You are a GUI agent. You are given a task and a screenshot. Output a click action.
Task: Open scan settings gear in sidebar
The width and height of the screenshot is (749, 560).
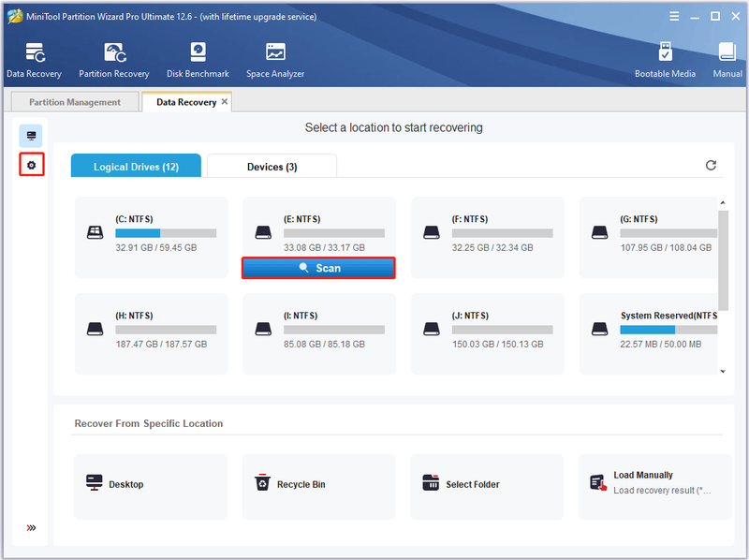tap(32, 165)
